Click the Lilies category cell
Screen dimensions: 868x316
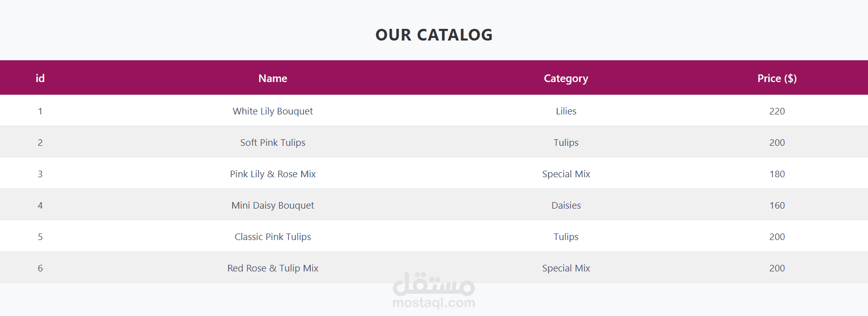pos(566,111)
